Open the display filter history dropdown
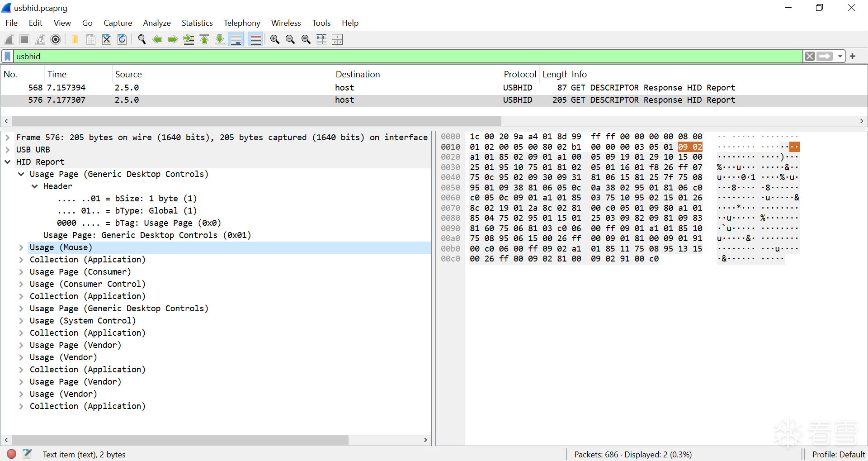This screenshot has width=868, height=461. tap(840, 57)
